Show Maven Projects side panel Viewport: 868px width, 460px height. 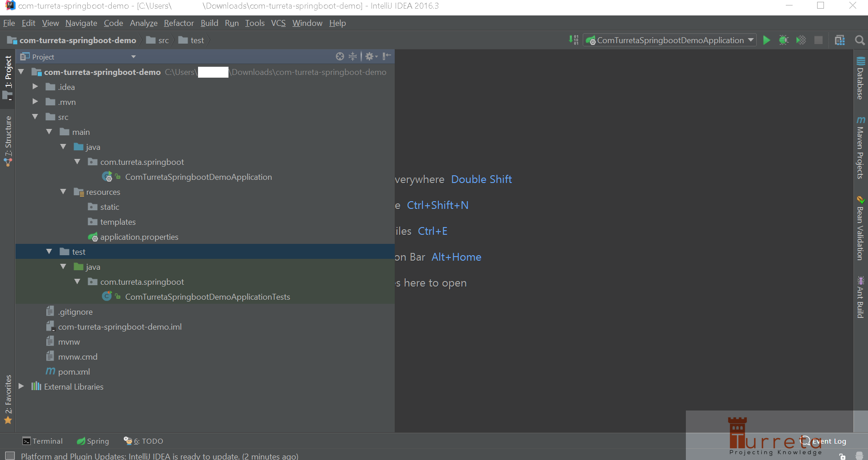point(860,148)
